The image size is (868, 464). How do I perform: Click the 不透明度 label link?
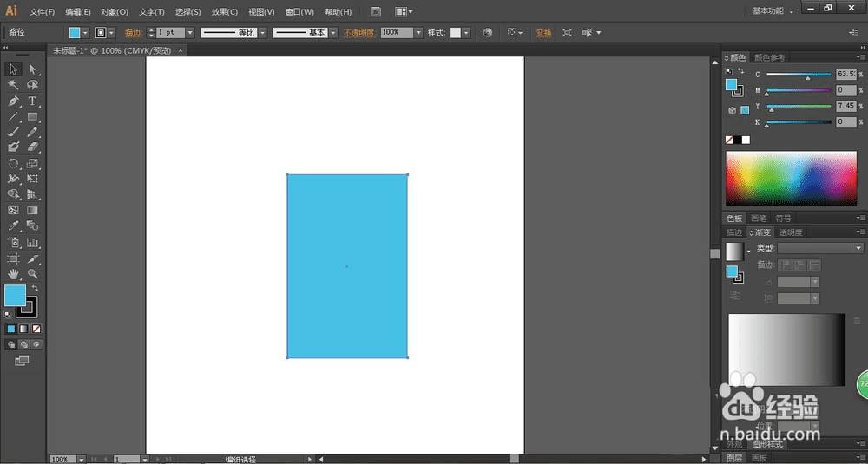point(358,33)
